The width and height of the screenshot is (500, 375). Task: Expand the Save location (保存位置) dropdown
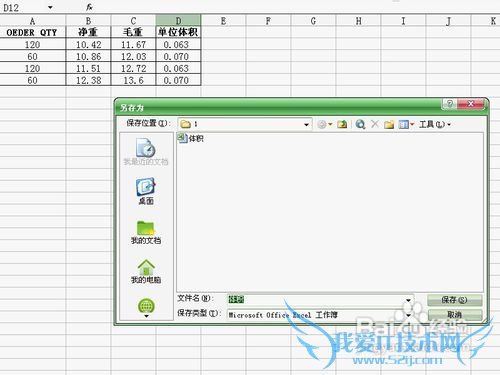(306, 125)
